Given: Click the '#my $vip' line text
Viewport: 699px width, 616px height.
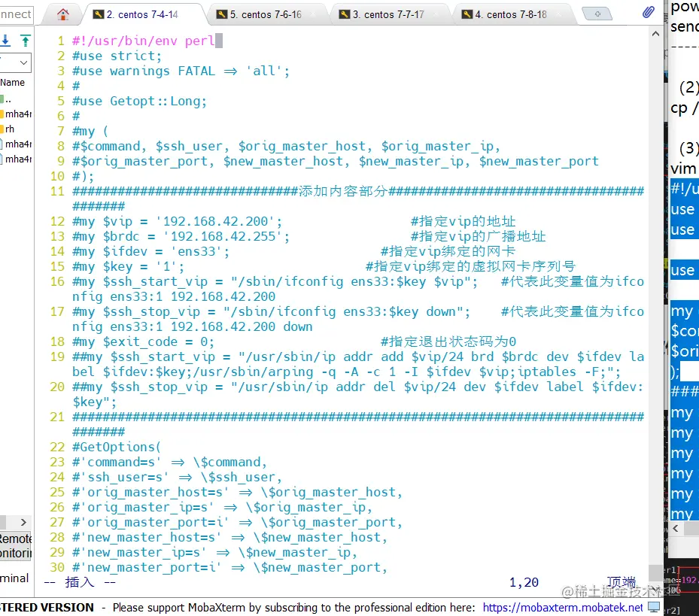Looking at the screenshot, I should [x=177, y=222].
